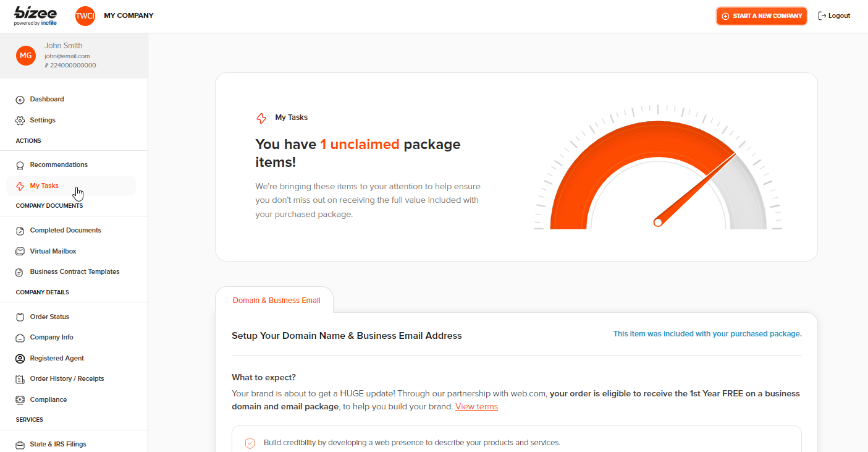Screen dimensions: 868x452
Task: Click the Order Status clipboard icon
Action: [20, 317]
